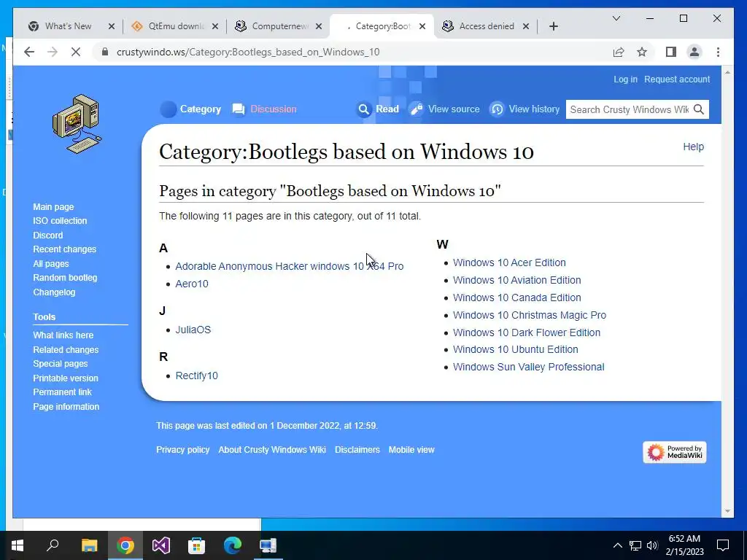Stop loading the page
The width and height of the screenshot is (747, 560).
point(76,52)
